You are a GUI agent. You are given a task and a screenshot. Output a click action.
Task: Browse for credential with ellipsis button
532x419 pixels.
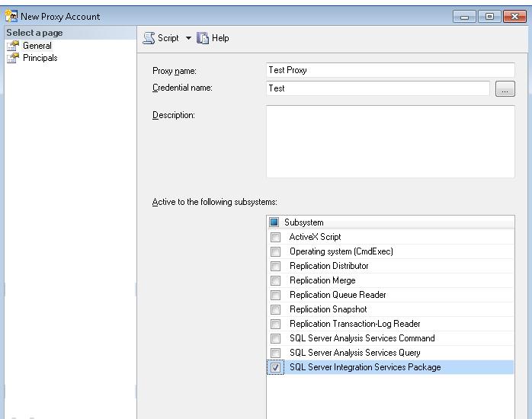tap(505, 89)
